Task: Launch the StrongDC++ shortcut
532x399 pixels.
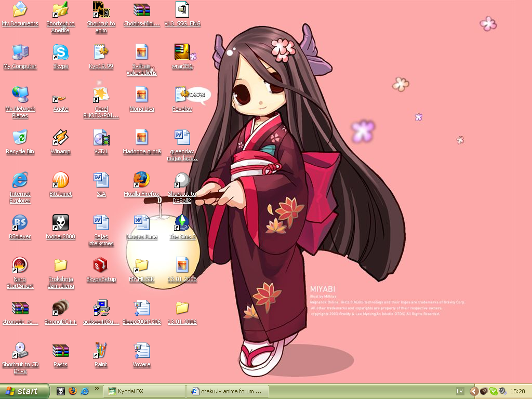Action: pyautogui.click(x=61, y=308)
